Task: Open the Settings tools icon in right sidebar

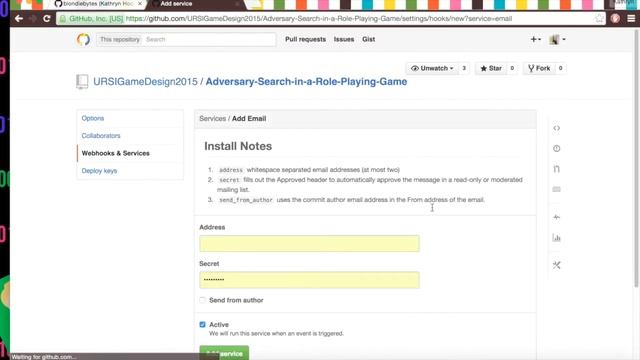Action: coord(556,265)
